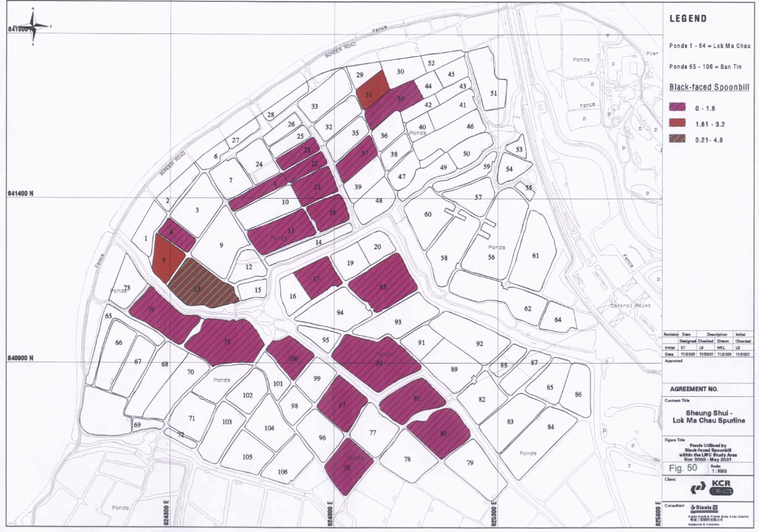
Task: Select hatched pond 13 on the map
Action: point(200,285)
